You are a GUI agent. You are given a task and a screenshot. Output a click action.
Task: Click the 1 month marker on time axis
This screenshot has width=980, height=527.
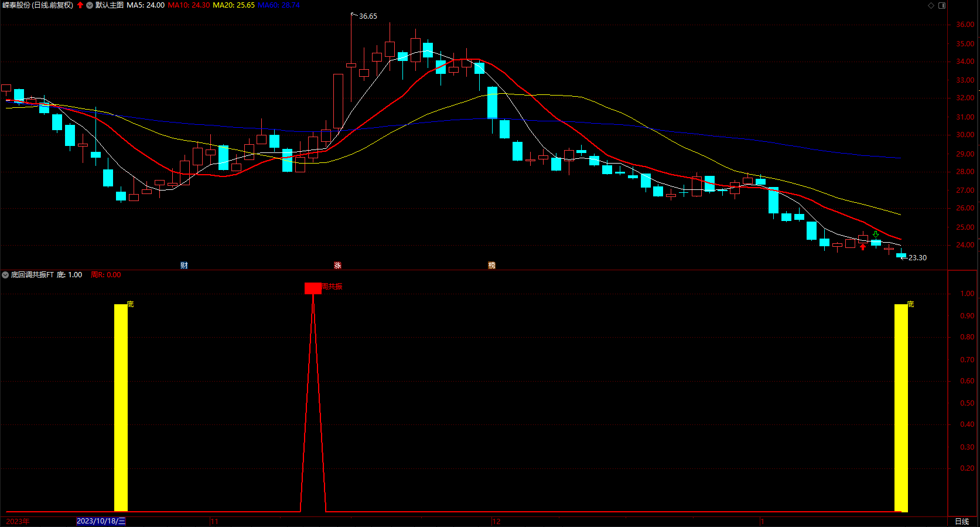click(763, 521)
